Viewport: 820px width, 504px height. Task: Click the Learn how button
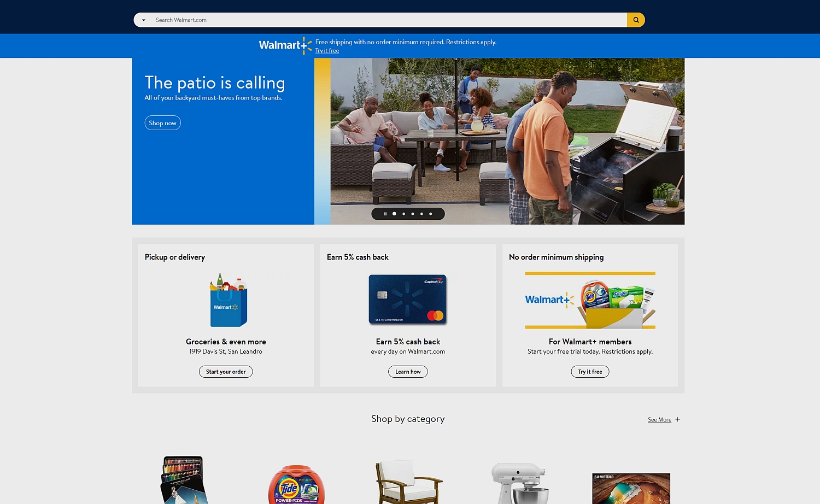click(408, 372)
